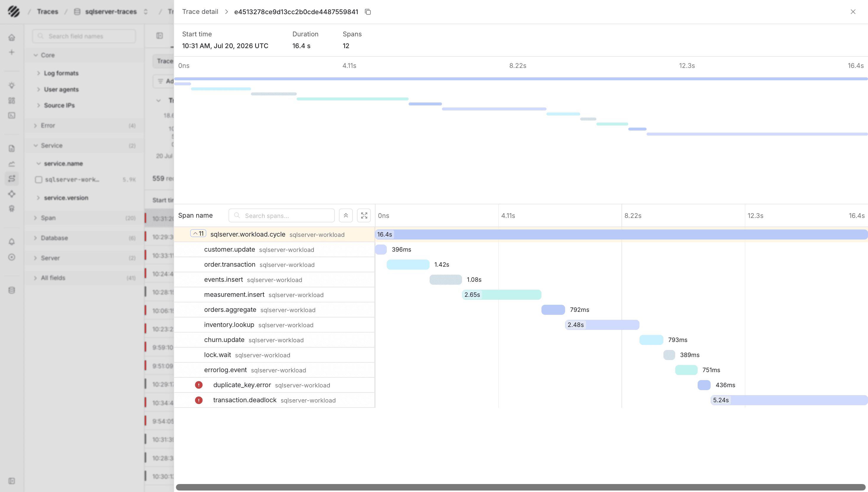Click the duplicate_key.error error icon
The width and height of the screenshot is (868, 492).
tap(199, 385)
